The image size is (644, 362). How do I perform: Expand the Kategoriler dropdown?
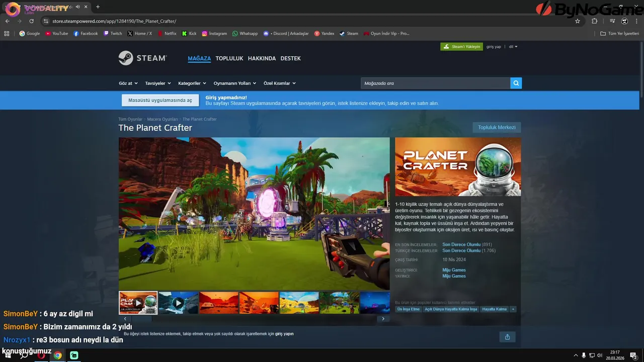[x=192, y=83]
